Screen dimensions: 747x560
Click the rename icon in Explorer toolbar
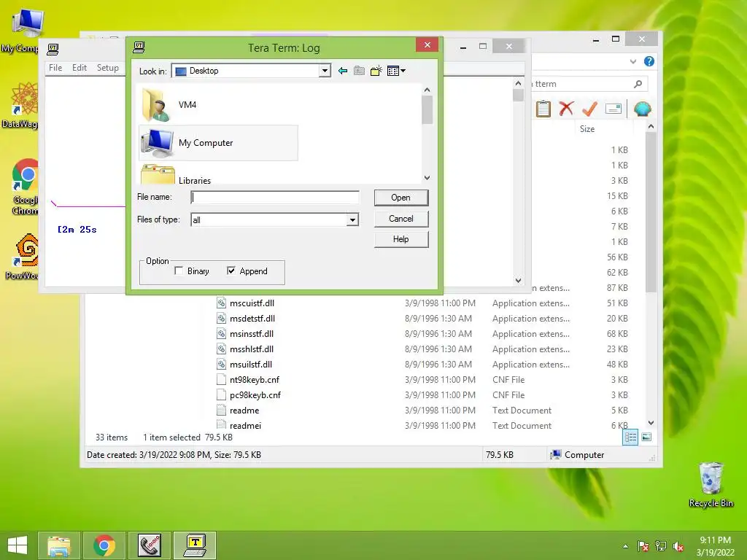(x=614, y=109)
